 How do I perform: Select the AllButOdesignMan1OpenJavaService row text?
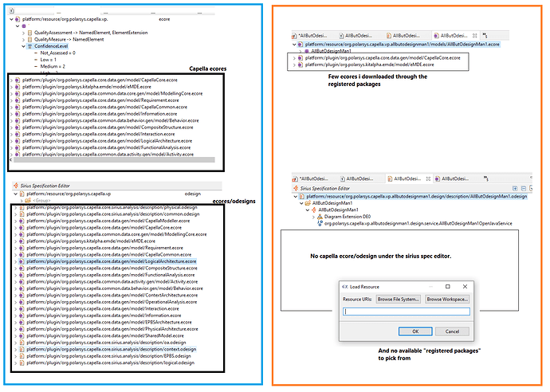click(x=418, y=223)
